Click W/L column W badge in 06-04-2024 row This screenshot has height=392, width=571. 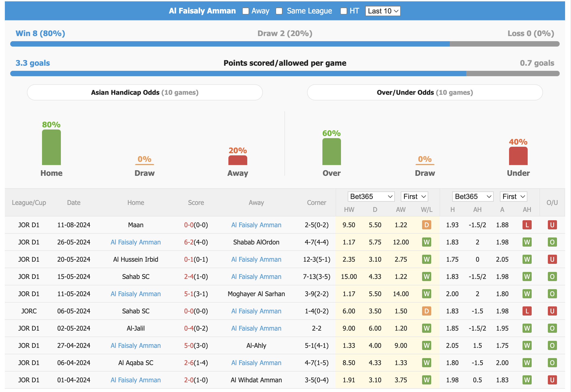pyautogui.click(x=427, y=363)
